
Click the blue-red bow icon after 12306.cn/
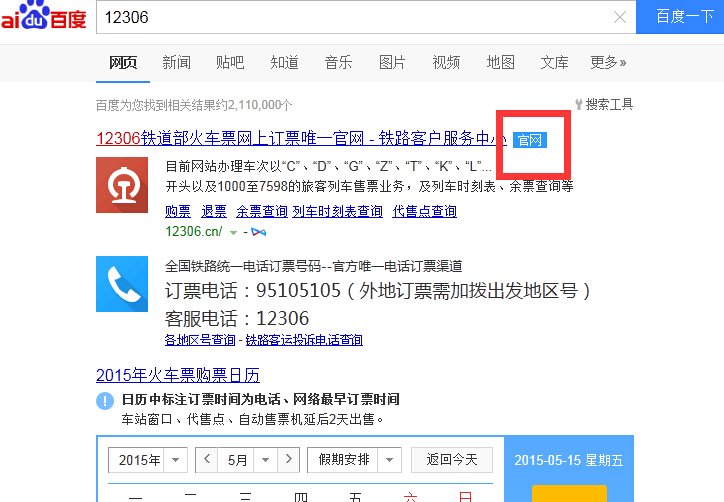(259, 232)
